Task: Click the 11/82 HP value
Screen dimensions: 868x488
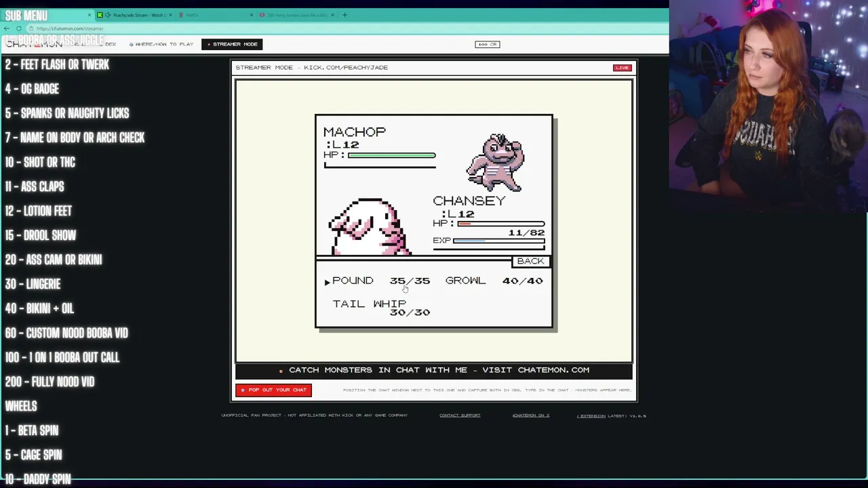Action: 526,232
